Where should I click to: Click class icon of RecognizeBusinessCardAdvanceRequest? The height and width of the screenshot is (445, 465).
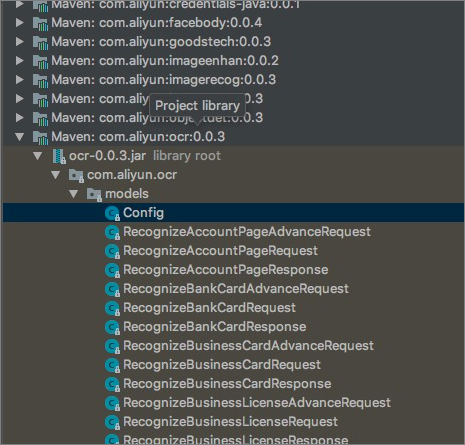pos(112,346)
